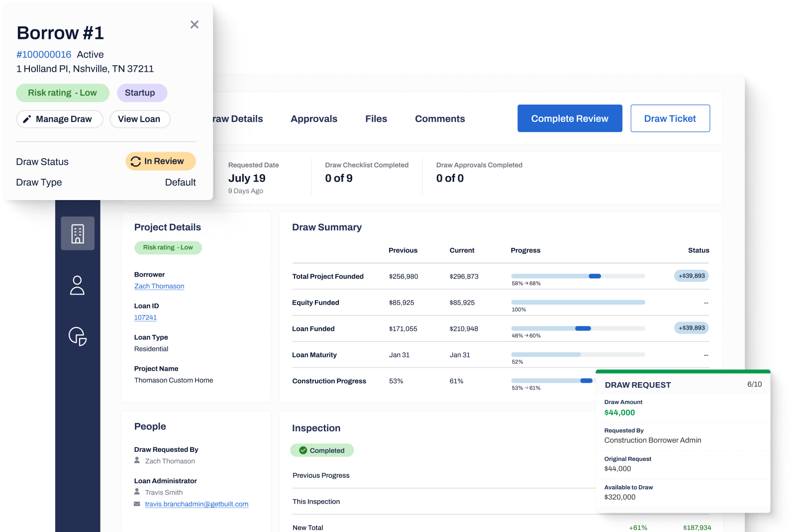Click Available to Draw $320,000
Viewport: 798px width, 532px height.
(x=620, y=497)
